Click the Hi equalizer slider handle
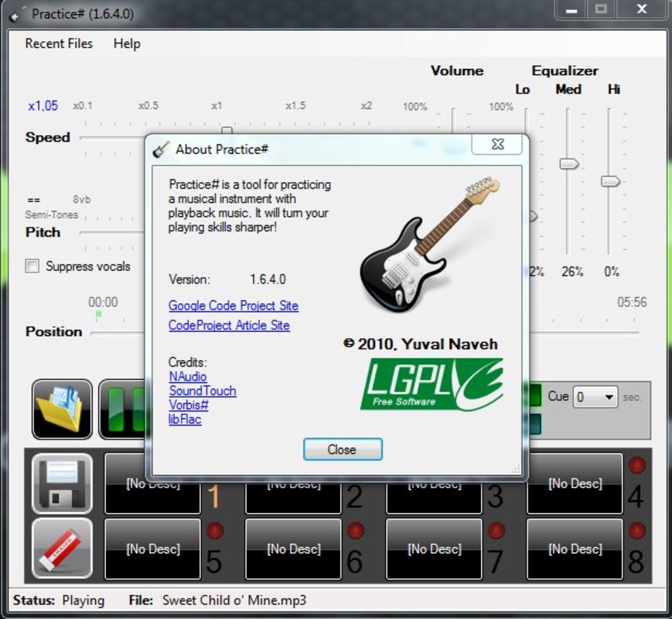 click(610, 182)
